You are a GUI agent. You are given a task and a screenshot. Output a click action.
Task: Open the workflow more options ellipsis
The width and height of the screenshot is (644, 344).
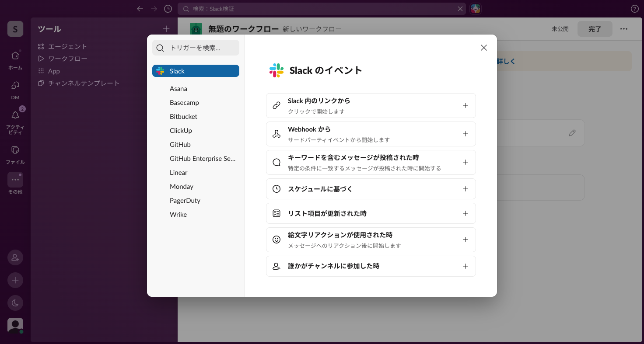[624, 29]
